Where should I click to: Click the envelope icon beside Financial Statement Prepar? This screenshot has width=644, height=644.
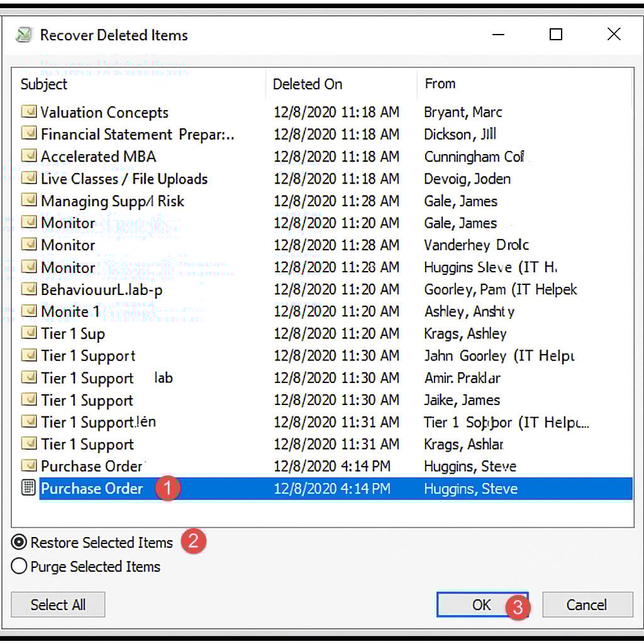tap(29, 133)
